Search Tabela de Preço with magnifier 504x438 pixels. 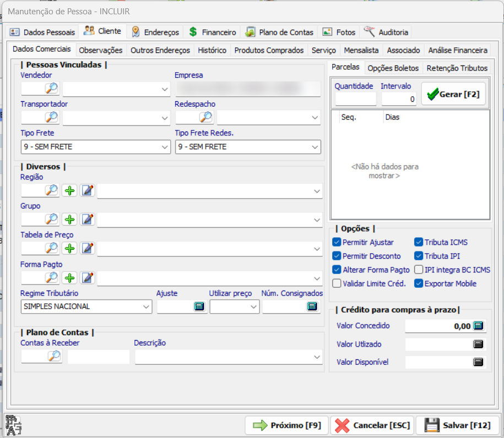click(52, 248)
